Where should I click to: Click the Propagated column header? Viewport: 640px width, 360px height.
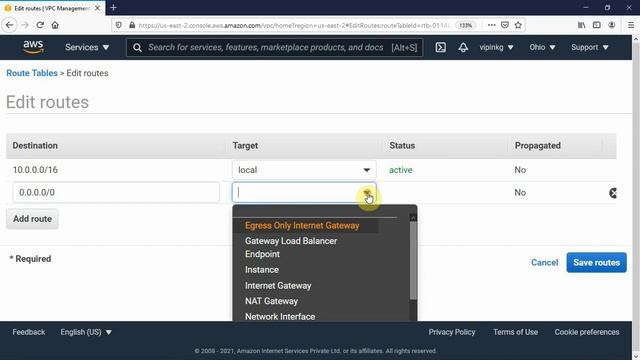coord(538,146)
